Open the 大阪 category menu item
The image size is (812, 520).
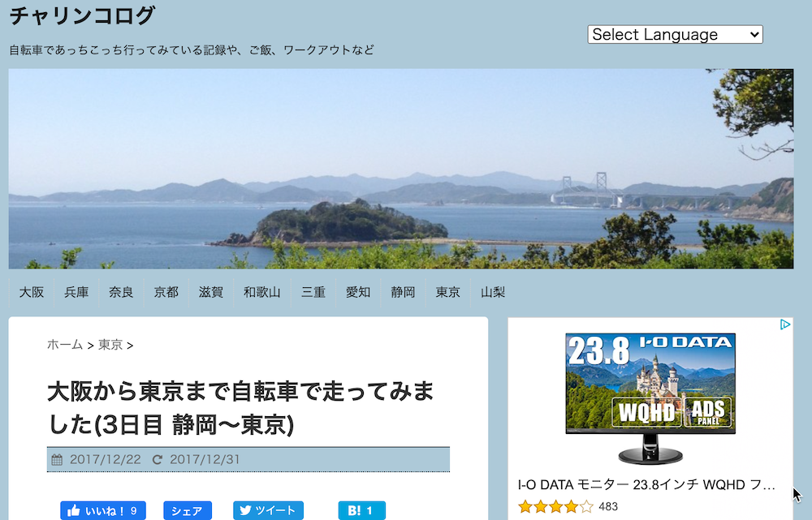pyautogui.click(x=32, y=292)
